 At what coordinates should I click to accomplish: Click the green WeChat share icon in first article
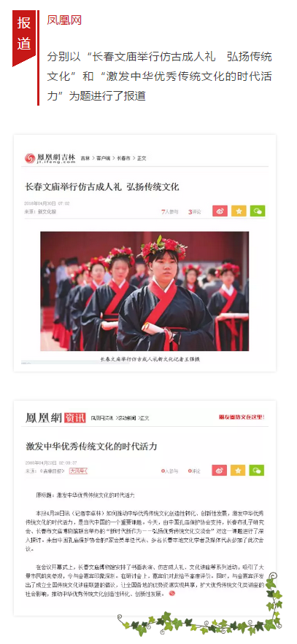click(258, 211)
